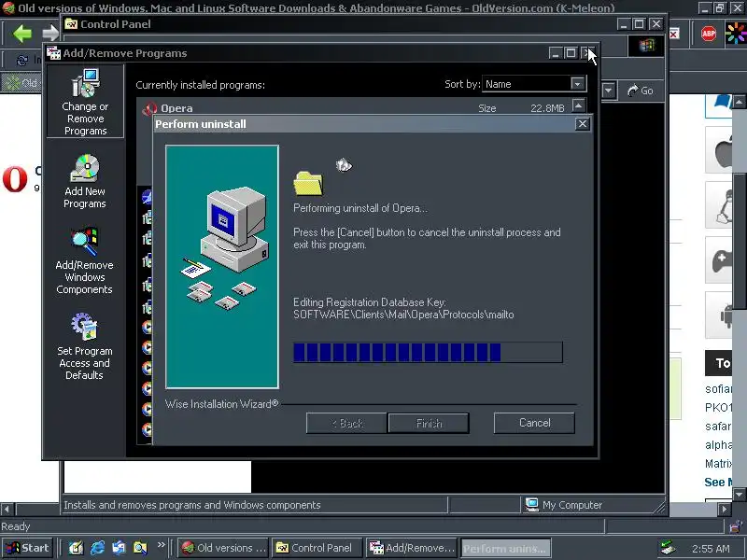Launch Internet Explorer from quick launch

click(x=98, y=548)
